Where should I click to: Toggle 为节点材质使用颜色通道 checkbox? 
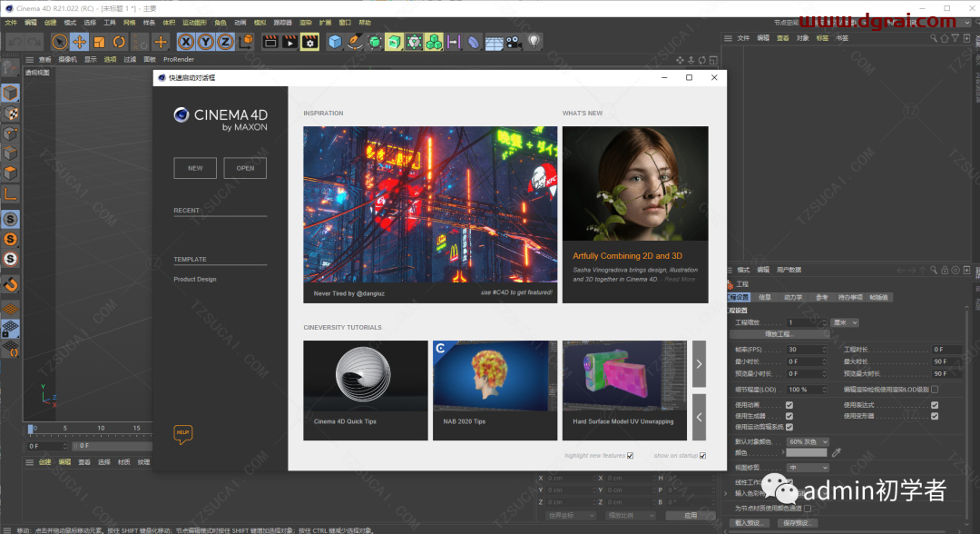pyautogui.click(x=808, y=509)
